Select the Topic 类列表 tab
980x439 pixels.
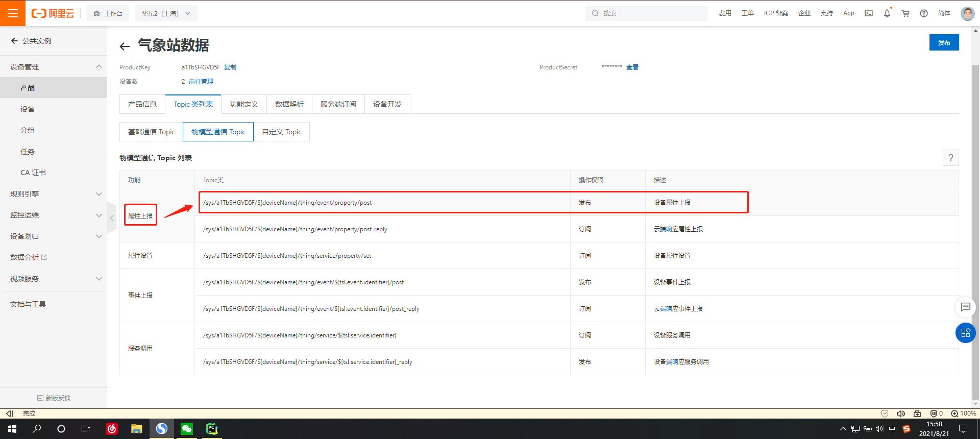[x=193, y=104]
